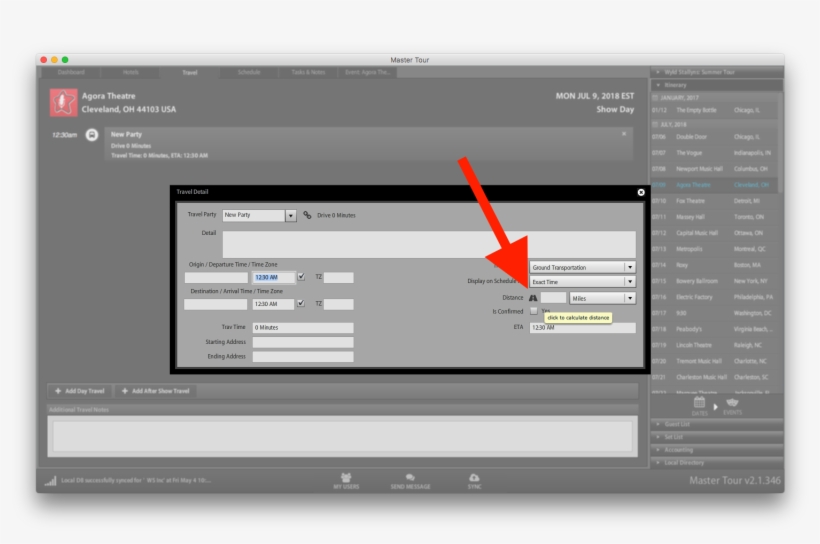Collapse the Itinerary section
This screenshot has height=544, width=820.
pos(717,85)
